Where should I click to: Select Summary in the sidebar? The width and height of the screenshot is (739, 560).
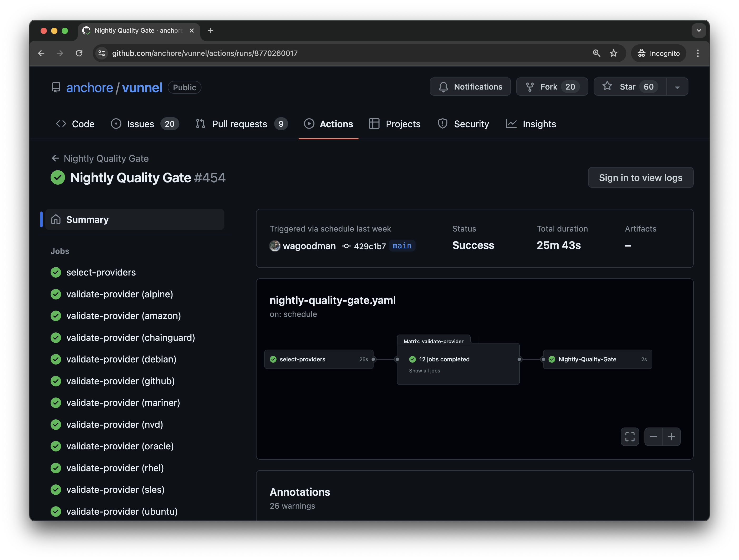[135, 219]
